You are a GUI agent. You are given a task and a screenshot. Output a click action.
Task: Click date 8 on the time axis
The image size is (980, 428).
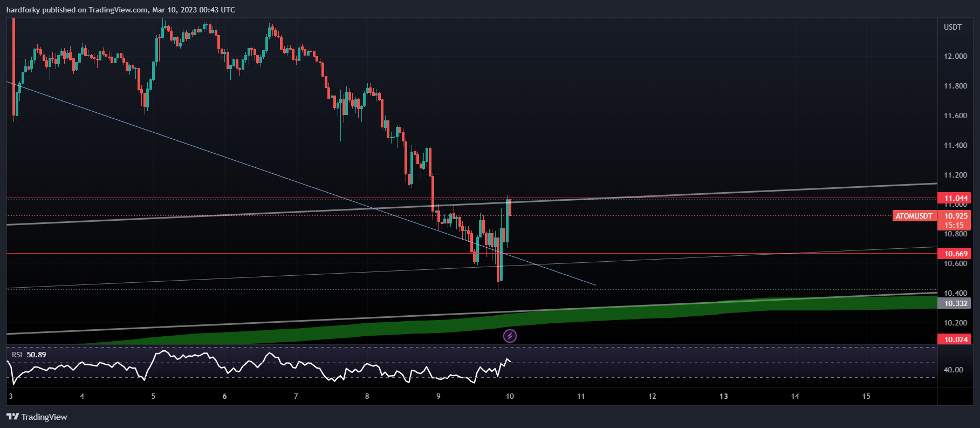tap(367, 396)
